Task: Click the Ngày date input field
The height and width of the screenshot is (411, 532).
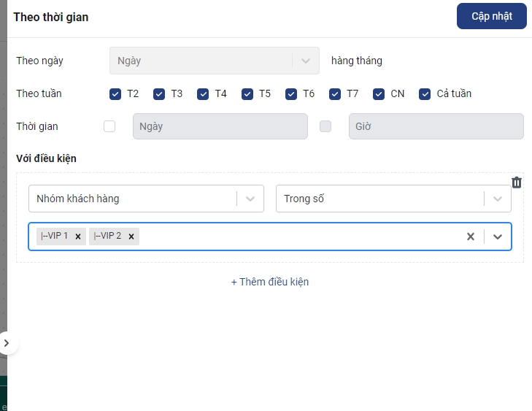Action: pos(220,126)
